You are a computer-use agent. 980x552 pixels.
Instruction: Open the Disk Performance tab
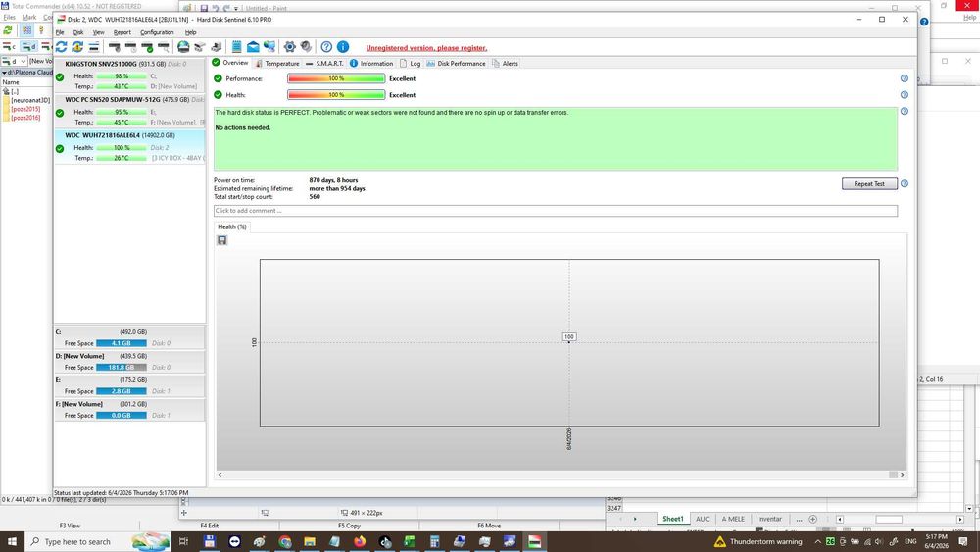pyautogui.click(x=456, y=63)
